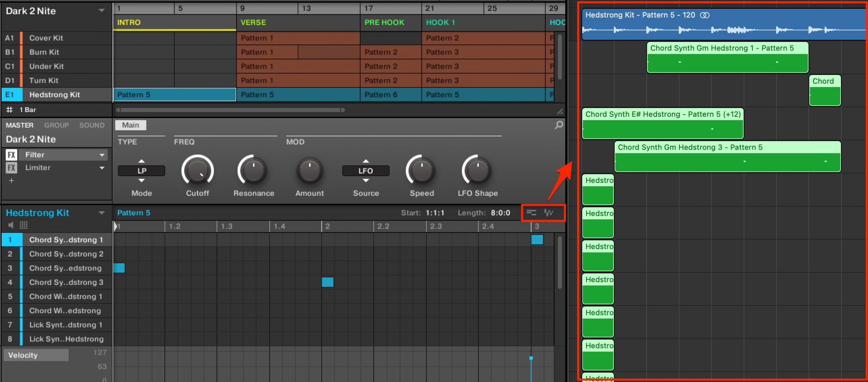Select the VERSE scene marker
Screen dimensions: 868x382
[253, 22]
